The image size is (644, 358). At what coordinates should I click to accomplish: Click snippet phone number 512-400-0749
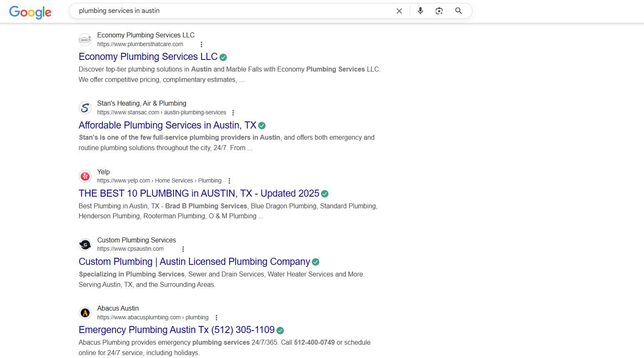tap(314, 342)
